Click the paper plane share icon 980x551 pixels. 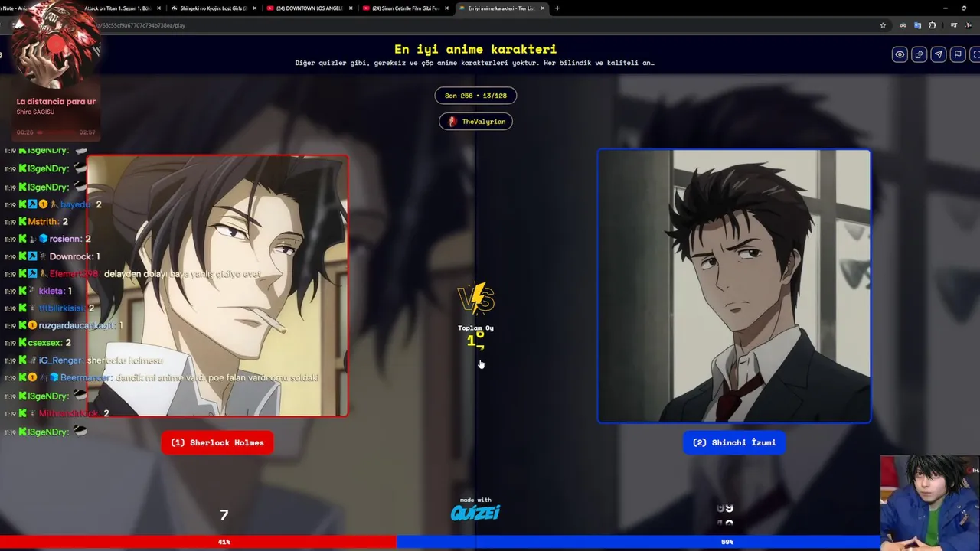coord(938,54)
